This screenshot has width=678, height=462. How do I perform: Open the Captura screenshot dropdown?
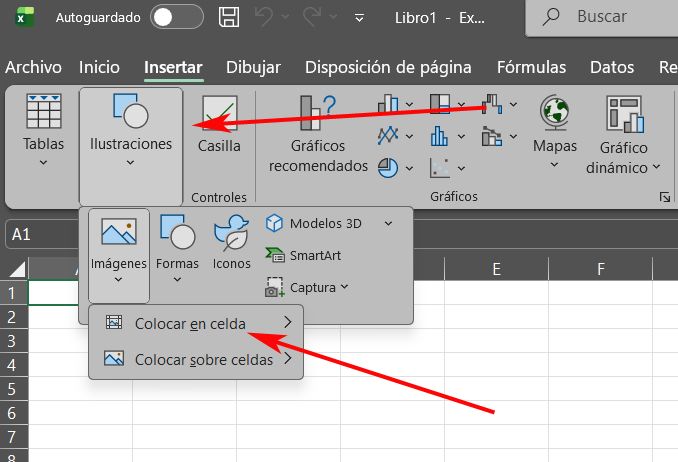pos(306,287)
